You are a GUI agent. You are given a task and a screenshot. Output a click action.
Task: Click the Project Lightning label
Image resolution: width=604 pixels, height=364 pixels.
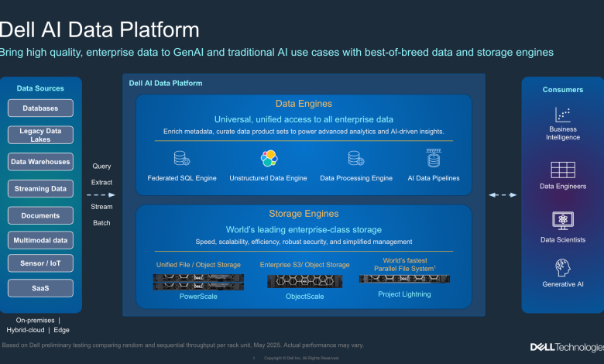pos(404,294)
